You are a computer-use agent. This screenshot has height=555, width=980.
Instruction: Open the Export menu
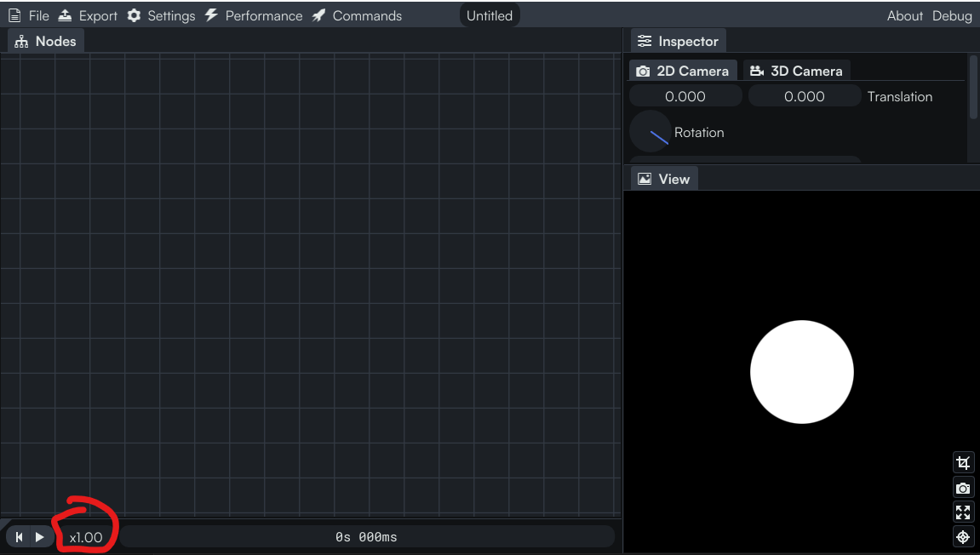(89, 15)
